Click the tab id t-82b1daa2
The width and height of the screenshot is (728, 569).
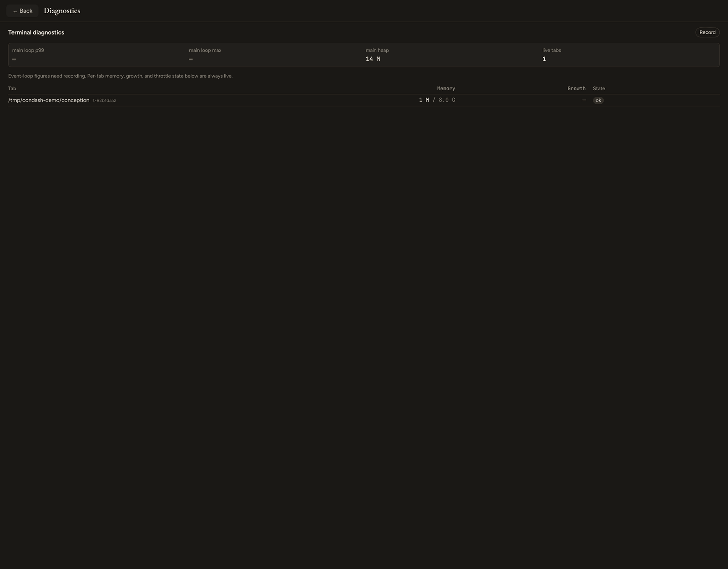105,101
